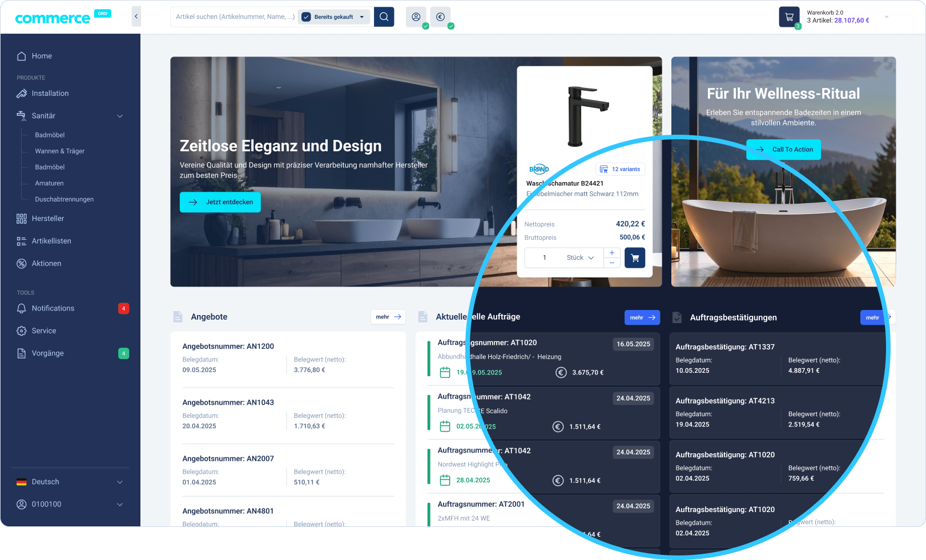Open the user account icon in top bar
The height and width of the screenshot is (560, 926).
point(416,17)
